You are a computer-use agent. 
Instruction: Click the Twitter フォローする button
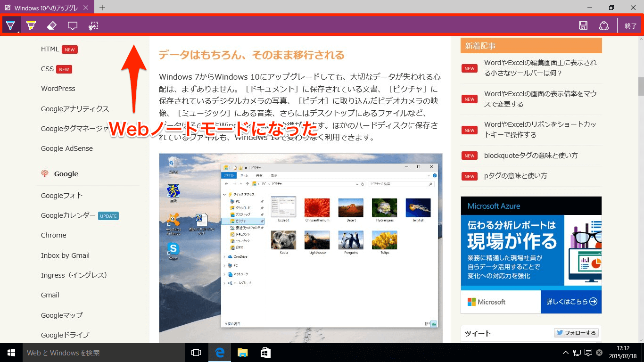coord(576,333)
